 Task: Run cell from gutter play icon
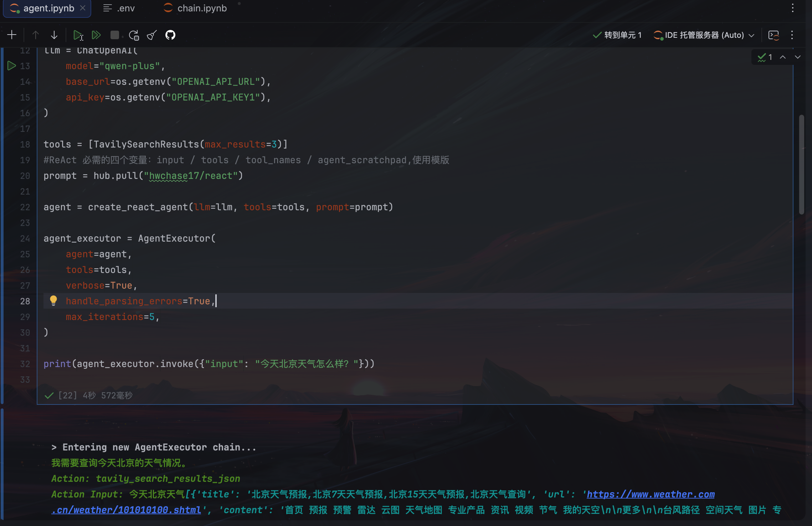(x=11, y=66)
